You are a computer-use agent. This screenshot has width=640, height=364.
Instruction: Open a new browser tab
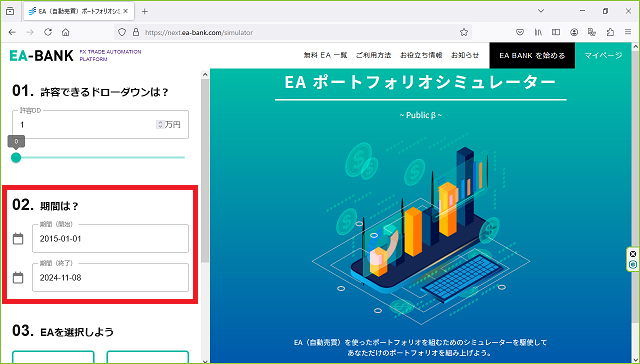(144, 11)
